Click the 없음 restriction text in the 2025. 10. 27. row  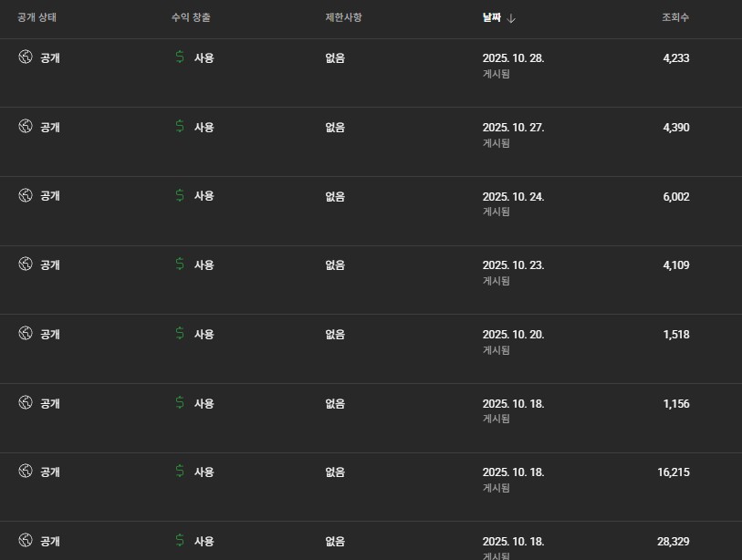(x=335, y=127)
